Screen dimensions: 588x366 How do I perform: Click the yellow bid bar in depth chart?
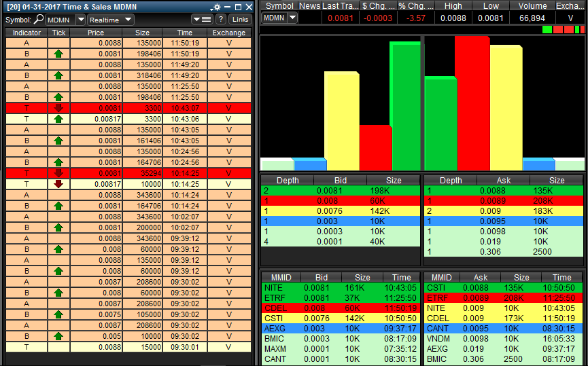coord(341,121)
